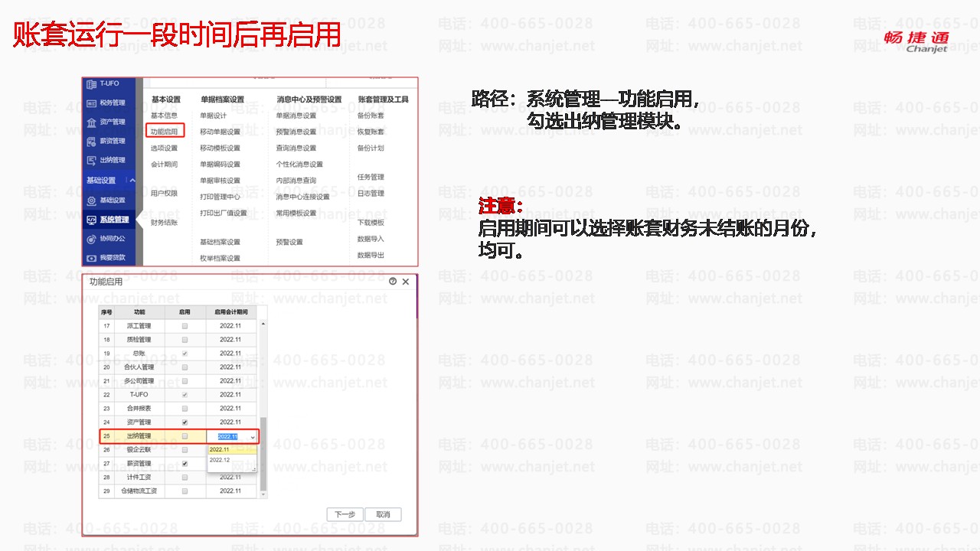Select 选项设置 menu entry
Viewport: 980px width, 551px height.
coord(164,148)
